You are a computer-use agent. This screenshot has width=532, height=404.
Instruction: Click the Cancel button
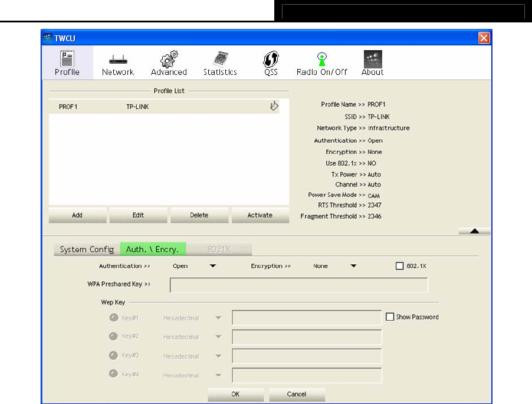click(297, 394)
